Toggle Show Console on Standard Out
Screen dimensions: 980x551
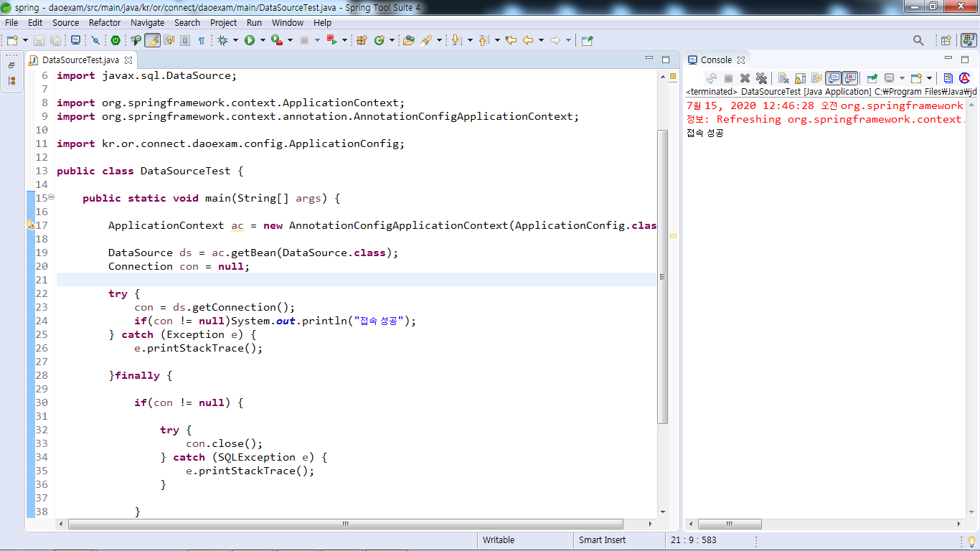tap(833, 78)
